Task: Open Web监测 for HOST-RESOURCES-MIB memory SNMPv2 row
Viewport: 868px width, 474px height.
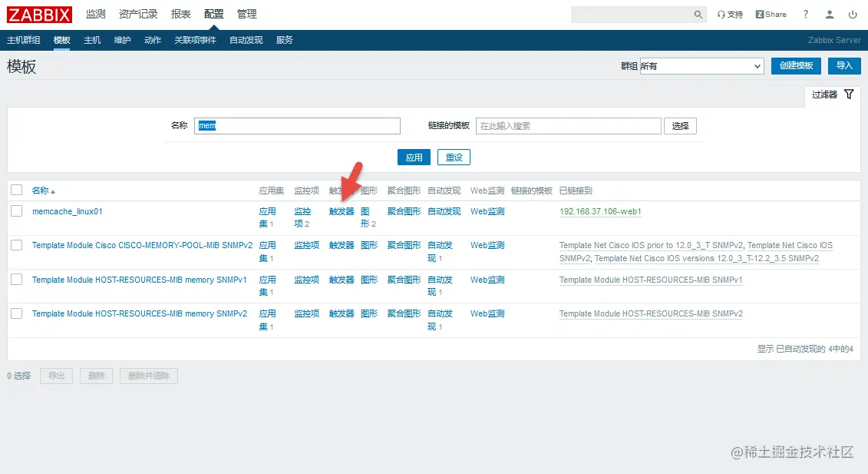Action: [487, 313]
